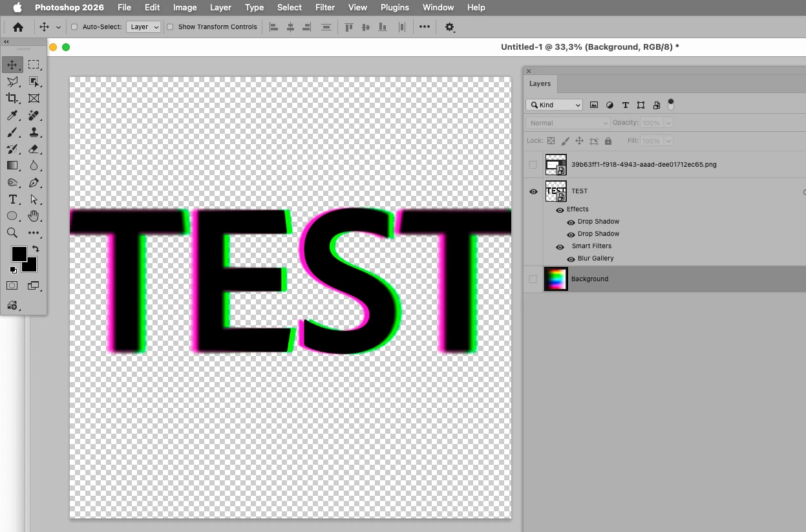Select the Zoom magnifier tool
806x532 pixels.
coord(12,233)
